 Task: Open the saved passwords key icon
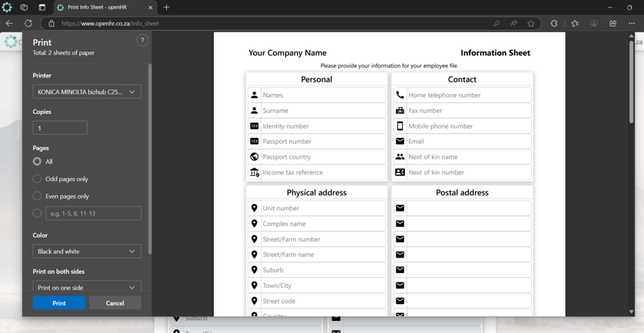pyautogui.click(x=496, y=23)
